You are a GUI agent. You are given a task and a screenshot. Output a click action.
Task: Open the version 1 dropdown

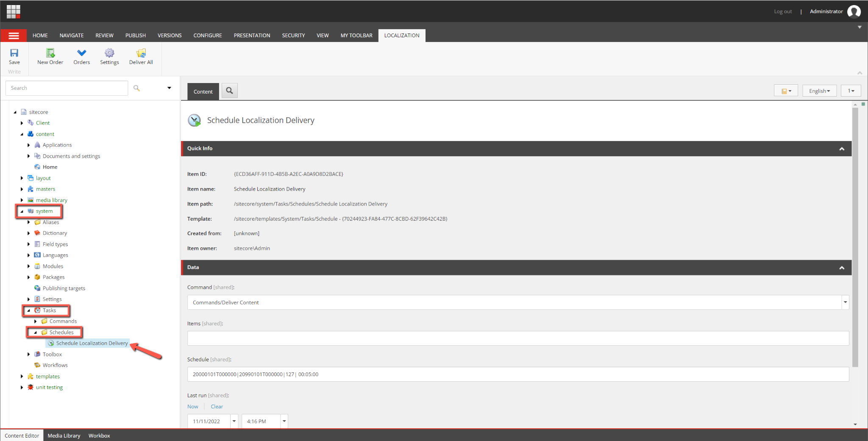coord(851,91)
